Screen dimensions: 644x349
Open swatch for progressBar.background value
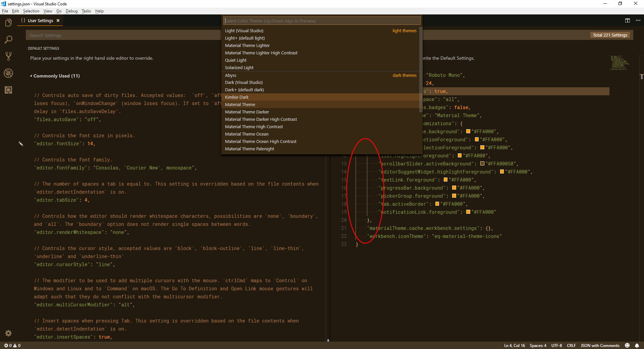454,188
